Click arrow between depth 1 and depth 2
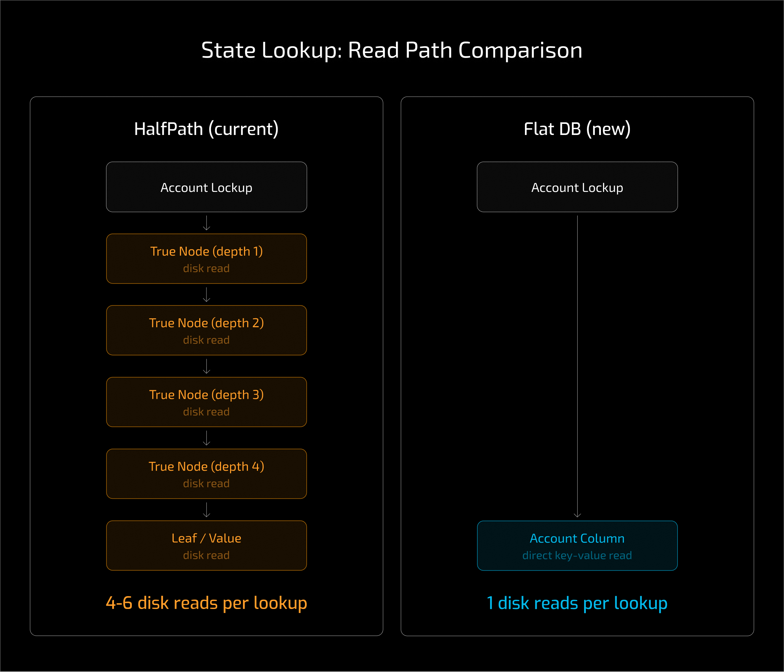The width and height of the screenshot is (784, 672). pos(207,295)
